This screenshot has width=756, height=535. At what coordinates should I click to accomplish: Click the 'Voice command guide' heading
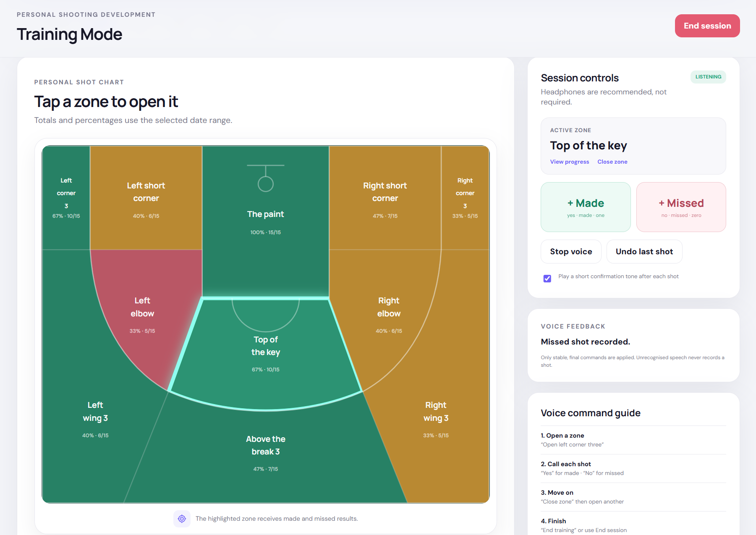click(590, 413)
